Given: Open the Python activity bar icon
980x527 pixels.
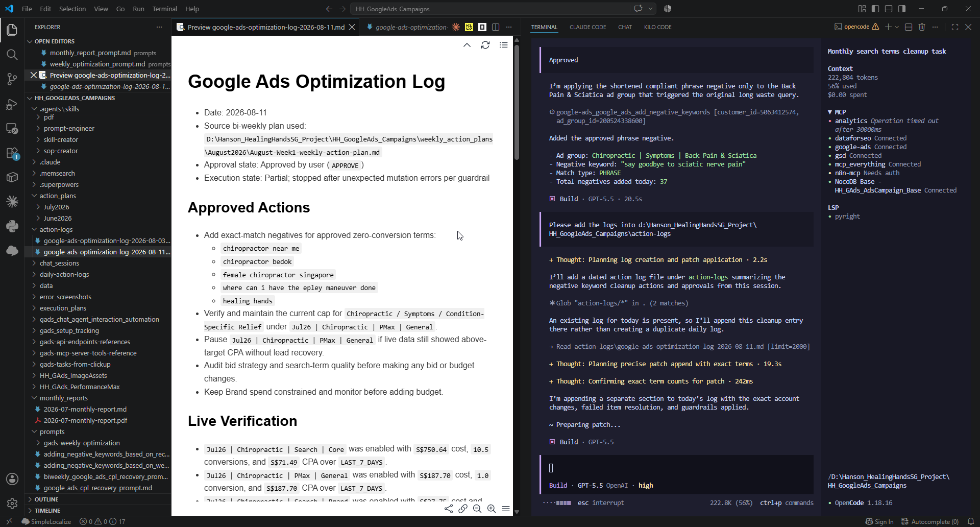Looking at the screenshot, I should click(12, 226).
